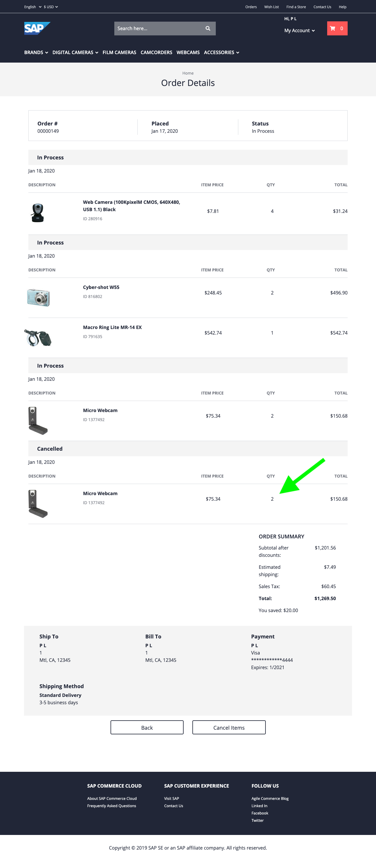Click the Web Camera product thumbnail

pos(38,211)
